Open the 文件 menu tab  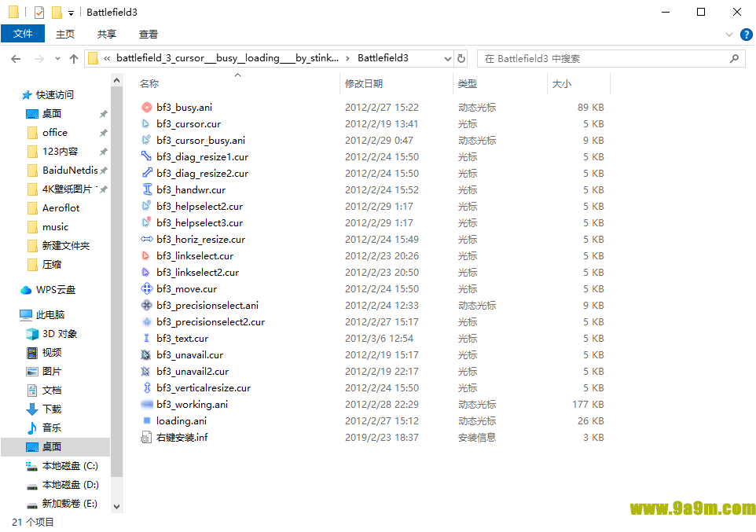[23, 34]
